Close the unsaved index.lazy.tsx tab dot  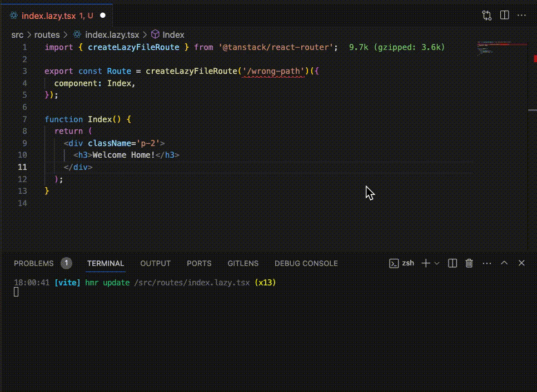click(x=103, y=16)
